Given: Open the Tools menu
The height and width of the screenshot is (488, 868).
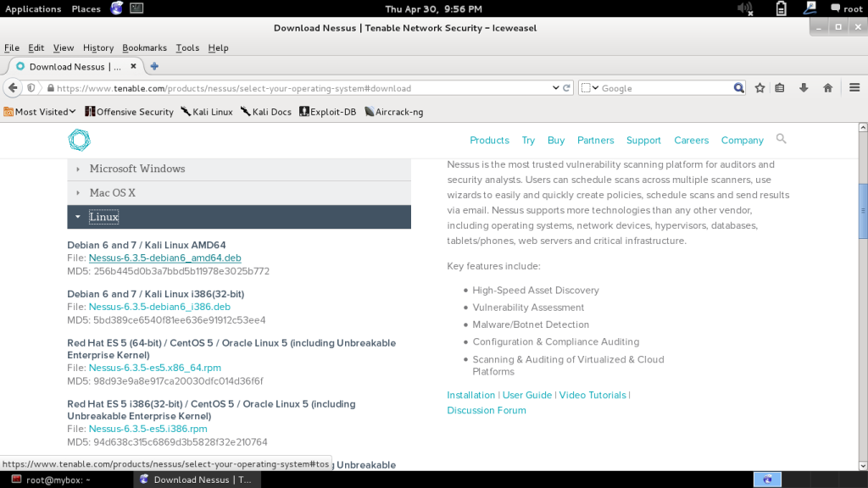Looking at the screenshot, I should [x=187, y=47].
